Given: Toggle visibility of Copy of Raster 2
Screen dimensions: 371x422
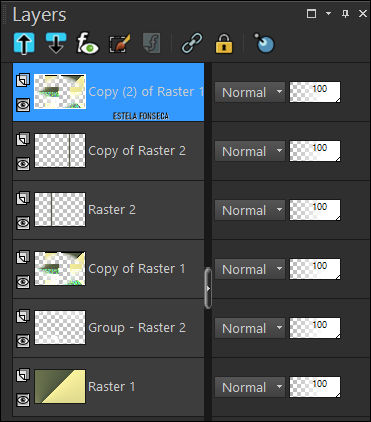Looking at the screenshot, I should pos(23,164).
